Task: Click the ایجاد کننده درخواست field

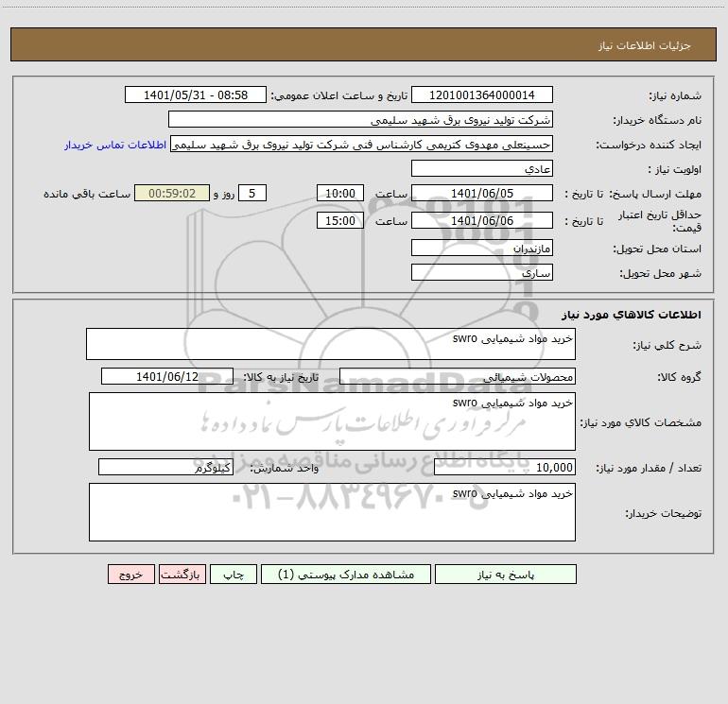Action: point(361,144)
